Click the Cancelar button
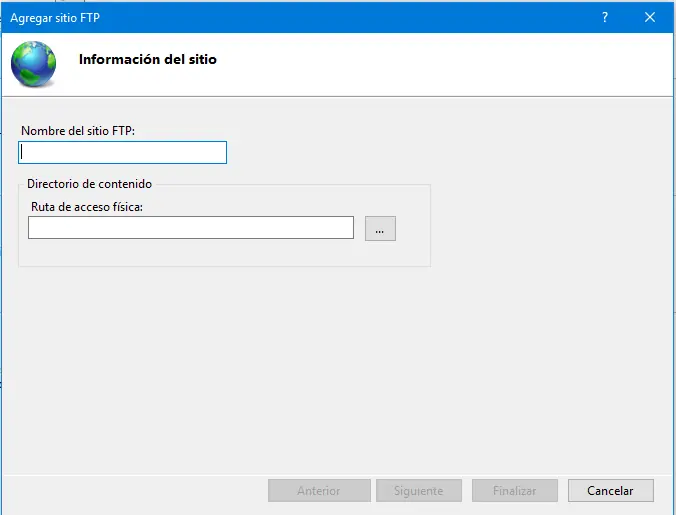Image resolution: width=676 pixels, height=515 pixels. [x=610, y=490]
